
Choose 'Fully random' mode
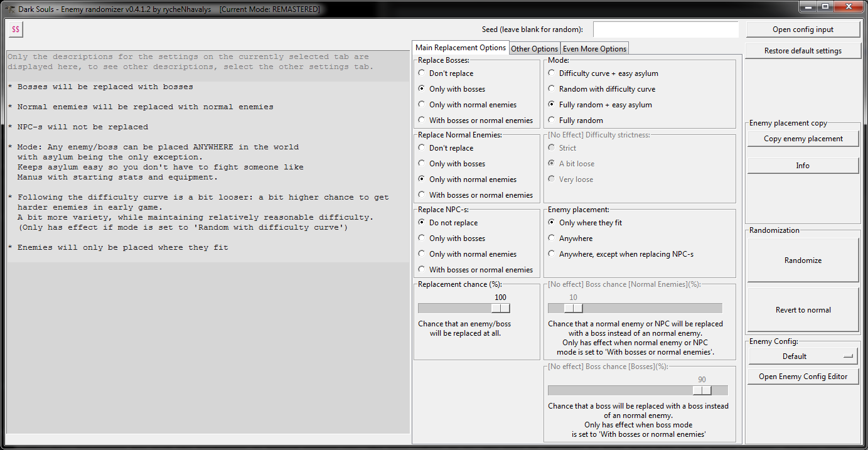(x=576, y=121)
